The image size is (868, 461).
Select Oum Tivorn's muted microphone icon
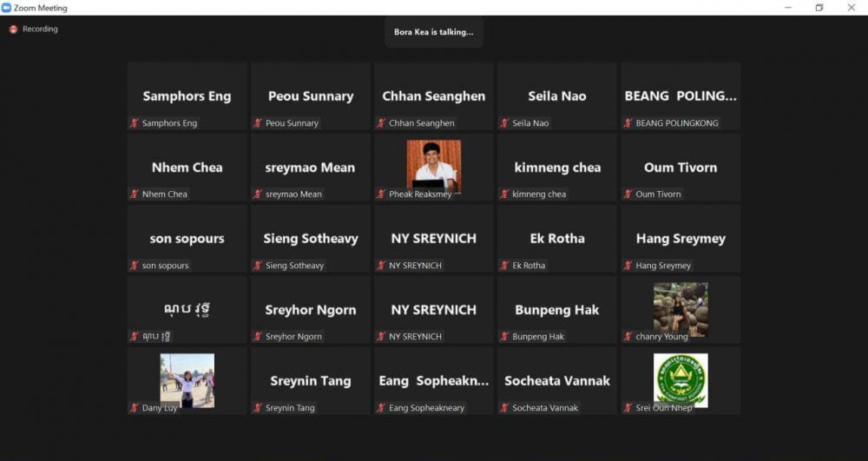628,194
